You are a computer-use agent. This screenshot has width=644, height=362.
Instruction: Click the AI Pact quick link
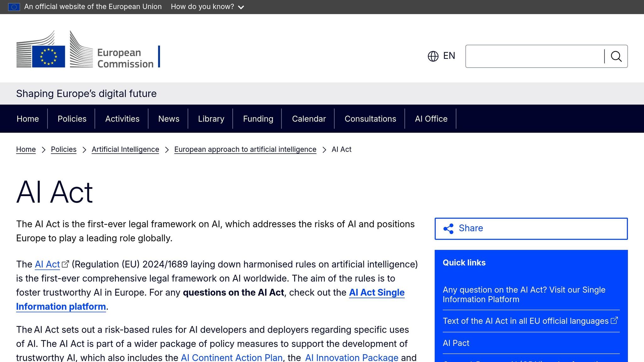[x=456, y=343]
